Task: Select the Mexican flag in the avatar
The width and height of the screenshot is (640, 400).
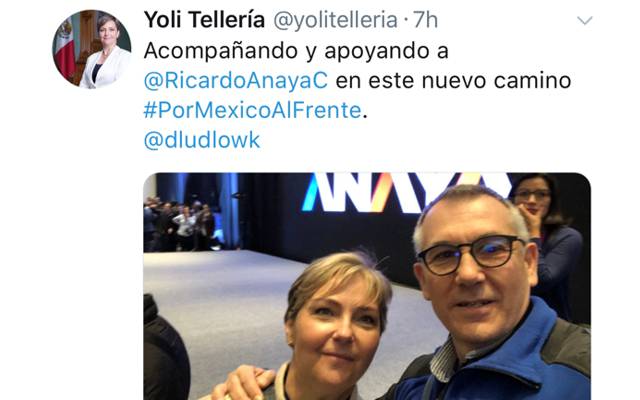Action: tap(64, 49)
